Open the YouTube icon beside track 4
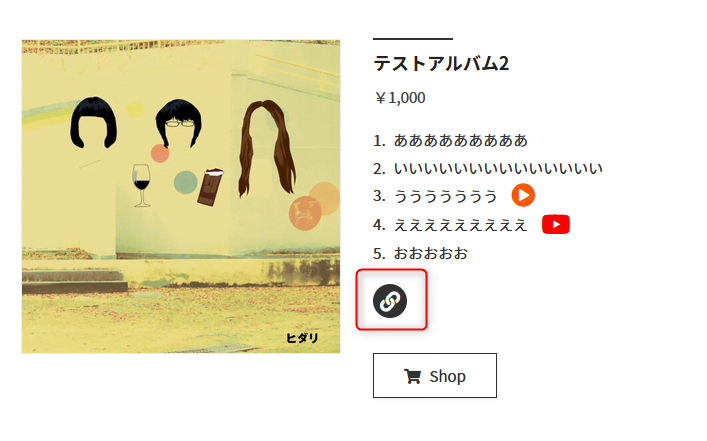This screenshot has height=441, width=707. [x=556, y=224]
